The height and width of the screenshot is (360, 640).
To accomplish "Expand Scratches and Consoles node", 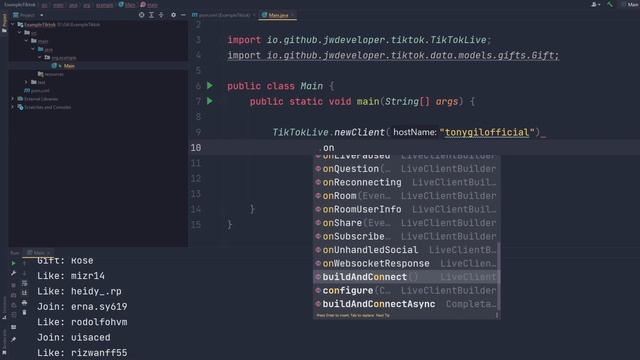I will point(13,107).
